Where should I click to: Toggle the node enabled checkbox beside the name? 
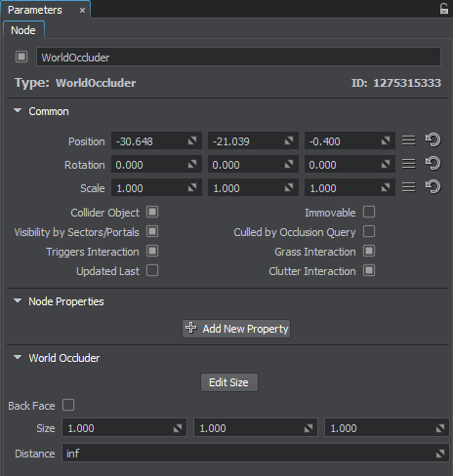21,57
